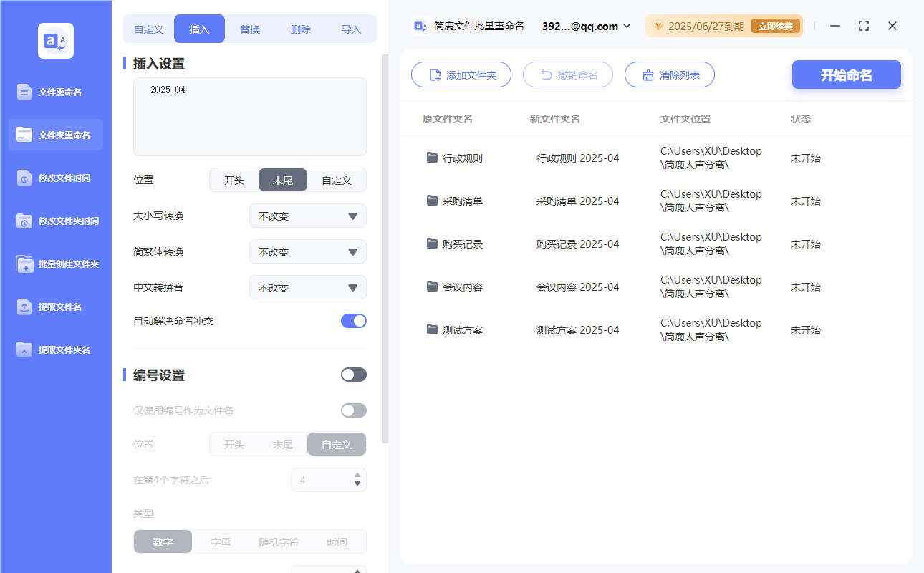The width and height of the screenshot is (924, 573).
Task: Open the 删除 tab
Action: click(300, 28)
